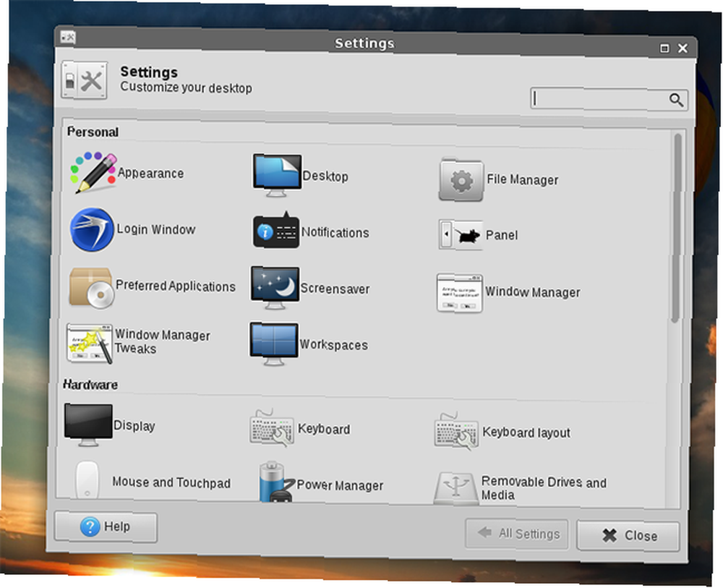This screenshot has height=588, width=723.
Task: Click the 'Login Window' label
Action: pos(156,229)
